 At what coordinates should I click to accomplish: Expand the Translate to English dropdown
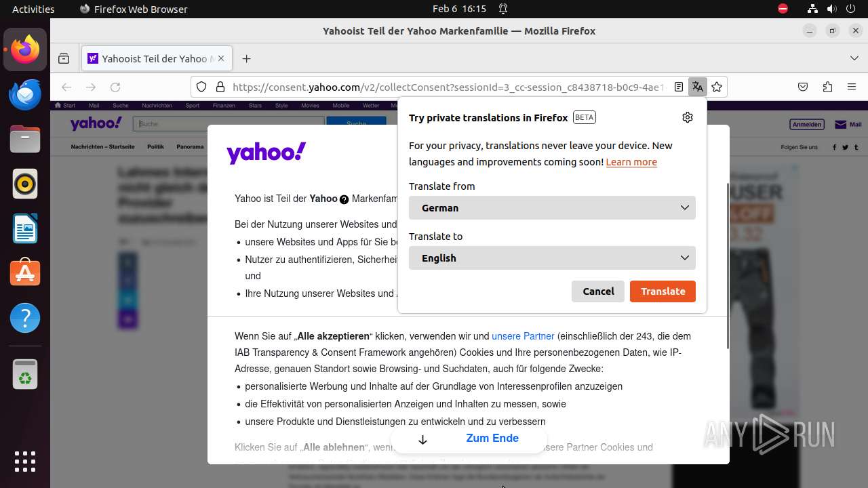552,258
